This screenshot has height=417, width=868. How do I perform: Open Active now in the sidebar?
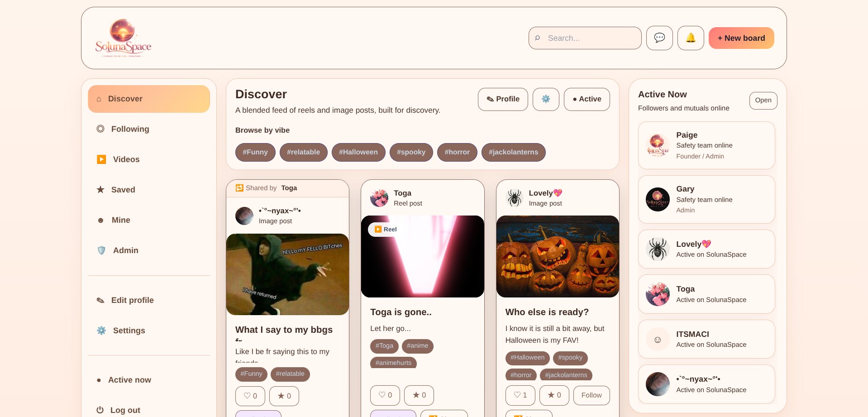[149, 380]
